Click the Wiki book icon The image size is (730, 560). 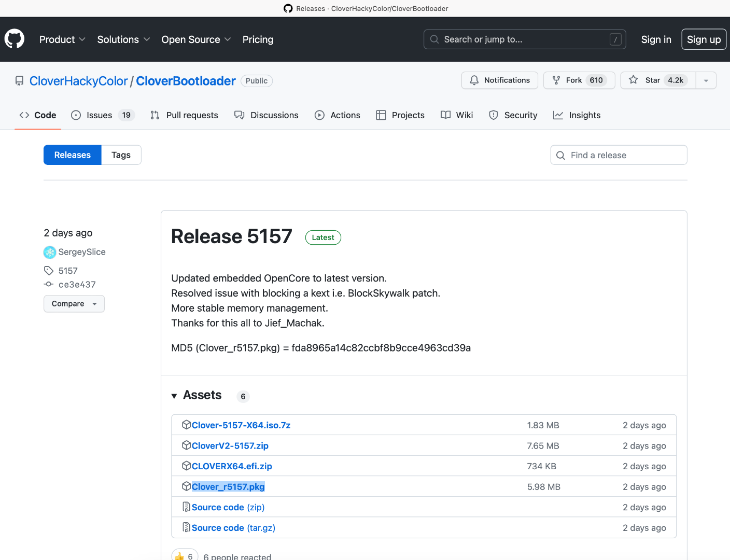coord(445,115)
